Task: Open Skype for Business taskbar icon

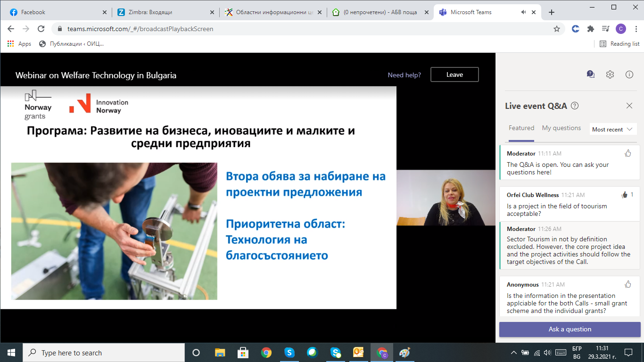Action: coord(336,353)
